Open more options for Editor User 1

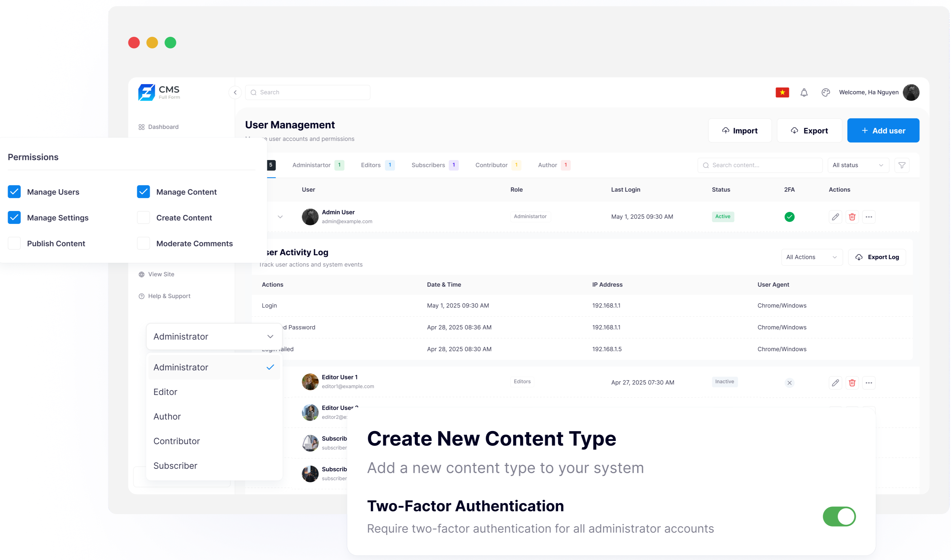[x=869, y=383]
